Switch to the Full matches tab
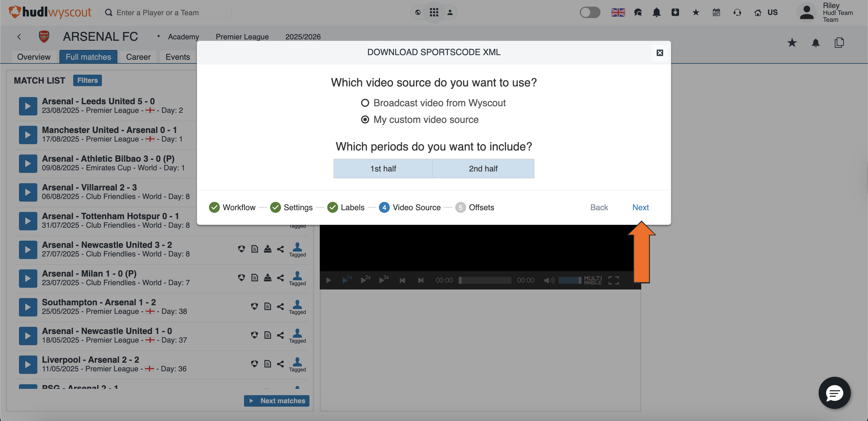The width and height of the screenshot is (868, 421). coord(88,57)
